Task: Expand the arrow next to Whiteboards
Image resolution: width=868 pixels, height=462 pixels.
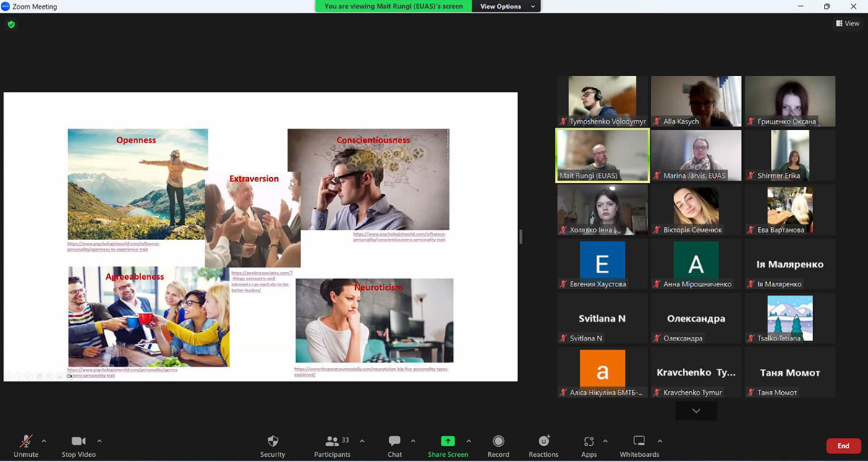Action: click(x=659, y=440)
